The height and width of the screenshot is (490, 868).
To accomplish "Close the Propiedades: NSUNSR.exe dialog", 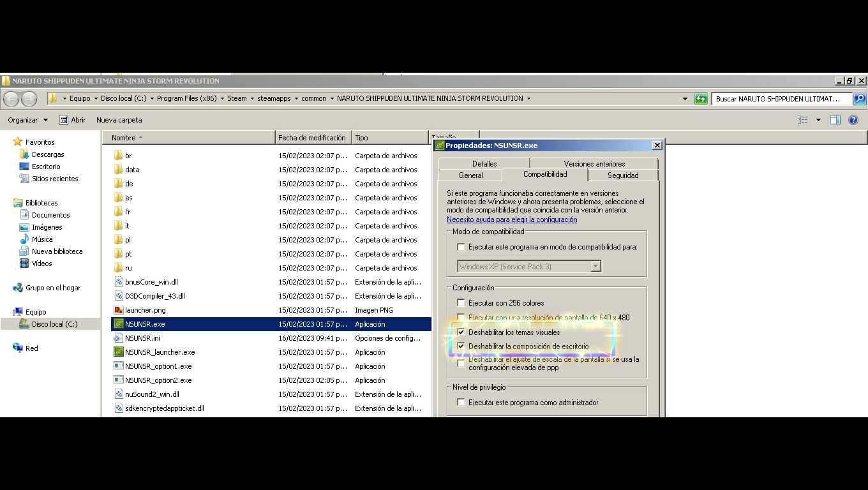I will coord(657,145).
